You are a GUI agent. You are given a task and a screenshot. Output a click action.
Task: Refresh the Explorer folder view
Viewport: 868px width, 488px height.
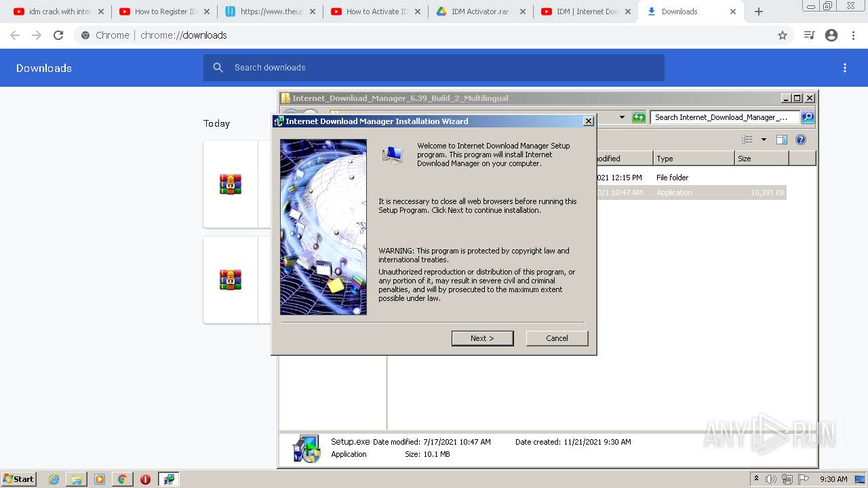(x=639, y=117)
